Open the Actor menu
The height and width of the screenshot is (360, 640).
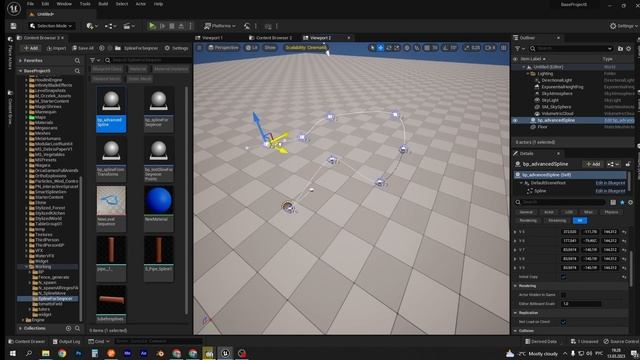coord(141,4)
